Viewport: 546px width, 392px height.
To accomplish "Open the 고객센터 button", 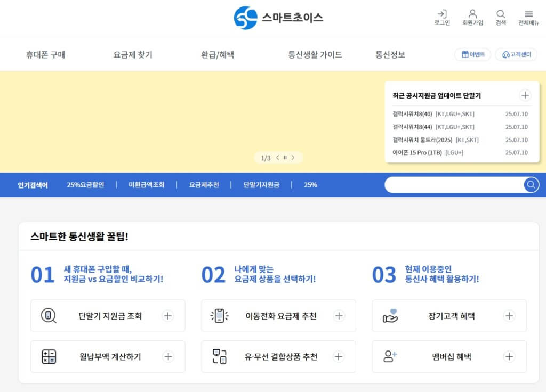I will pyautogui.click(x=517, y=54).
